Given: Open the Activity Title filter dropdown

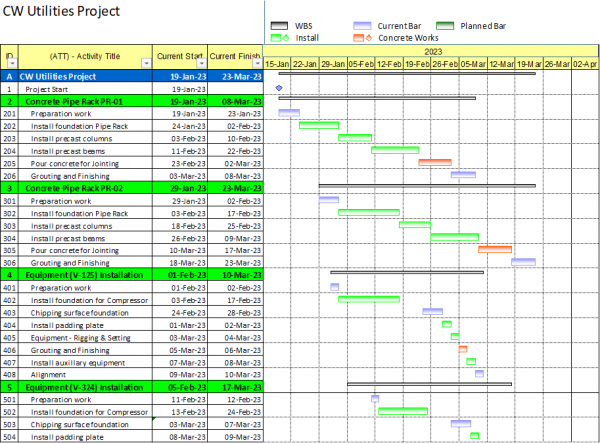Looking at the screenshot, I should (x=147, y=63).
